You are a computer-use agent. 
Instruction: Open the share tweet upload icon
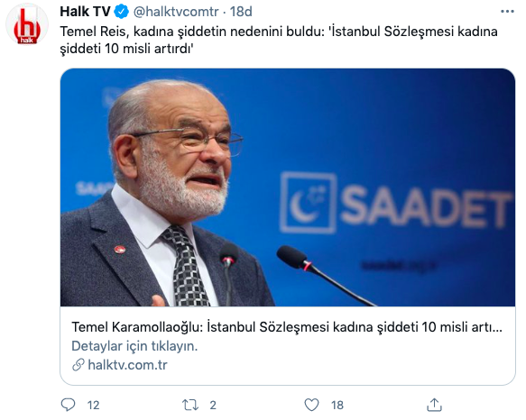[x=434, y=405]
